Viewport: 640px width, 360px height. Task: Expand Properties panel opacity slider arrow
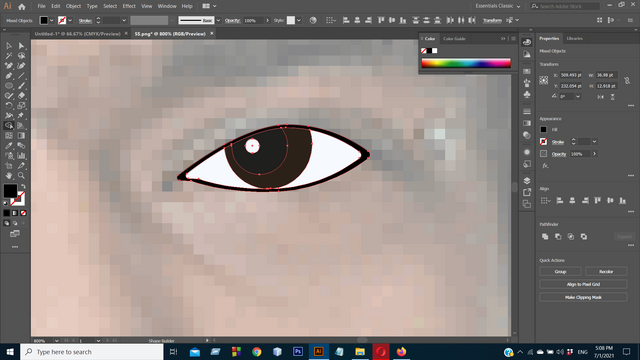(594, 154)
